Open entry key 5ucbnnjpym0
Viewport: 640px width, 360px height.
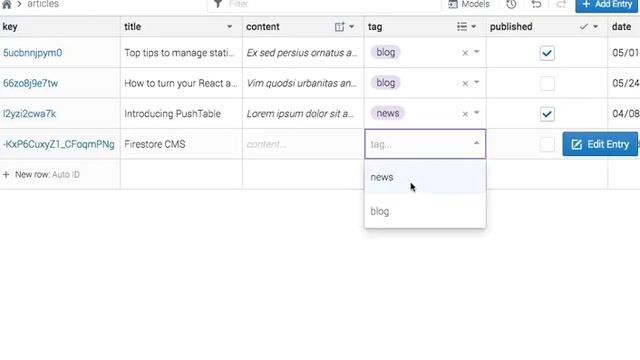click(x=33, y=53)
